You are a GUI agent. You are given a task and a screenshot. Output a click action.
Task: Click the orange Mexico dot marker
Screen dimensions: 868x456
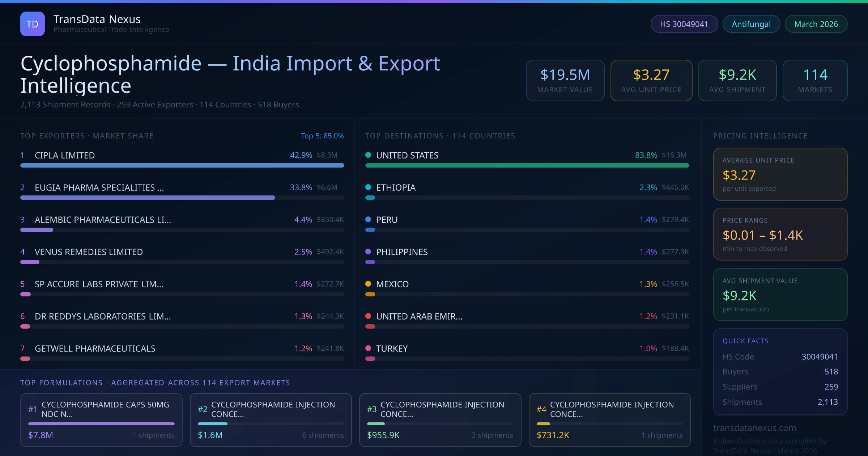coord(368,284)
